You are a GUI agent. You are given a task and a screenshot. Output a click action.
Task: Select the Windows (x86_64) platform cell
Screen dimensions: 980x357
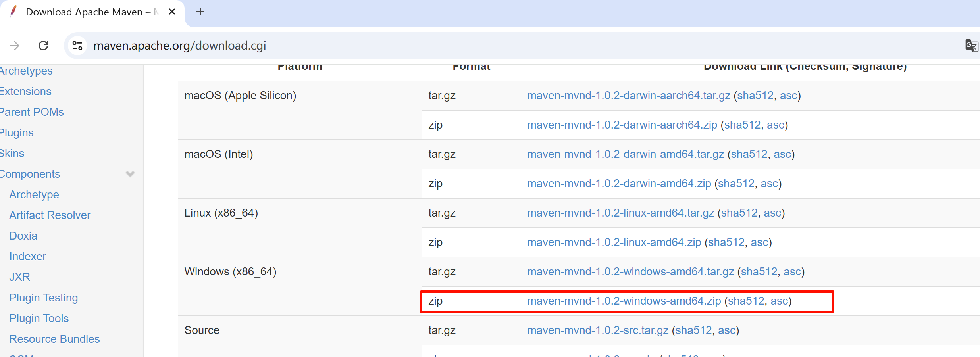pyautogui.click(x=300, y=286)
